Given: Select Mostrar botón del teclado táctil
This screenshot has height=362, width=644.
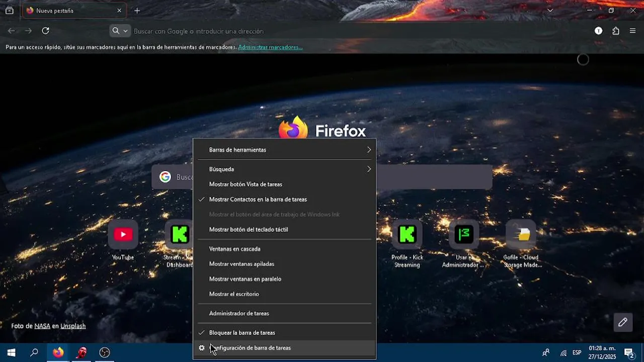Looking at the screenshot, I should 284,229.
